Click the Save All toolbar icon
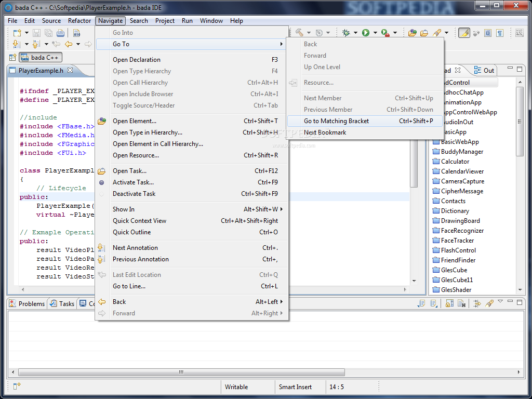 (x=48, y=33)
